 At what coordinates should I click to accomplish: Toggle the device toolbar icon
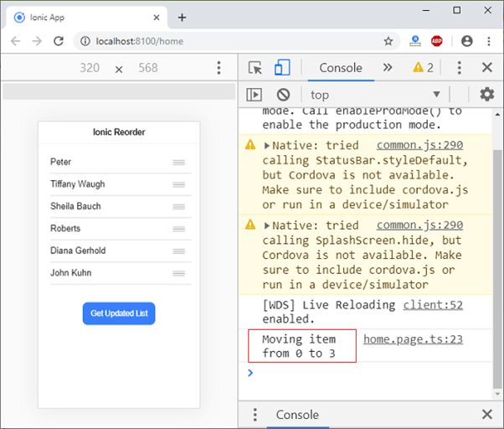coord(282,68)
